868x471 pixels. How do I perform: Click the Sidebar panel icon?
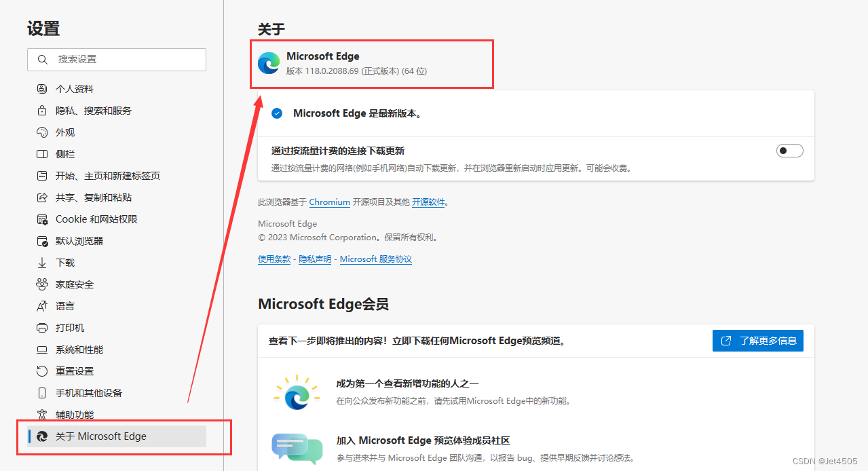tap(42, 154)
